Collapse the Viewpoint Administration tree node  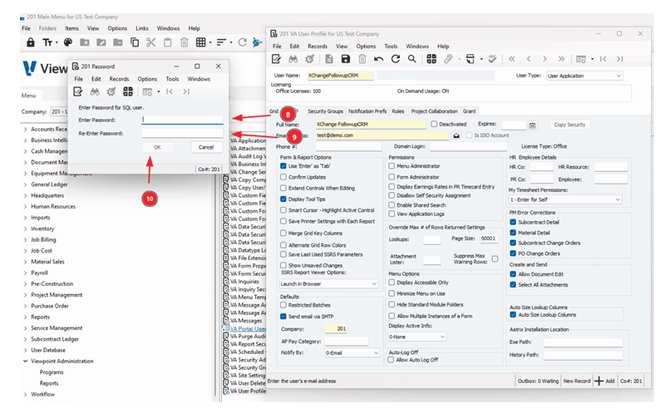[x=26, y=361]
